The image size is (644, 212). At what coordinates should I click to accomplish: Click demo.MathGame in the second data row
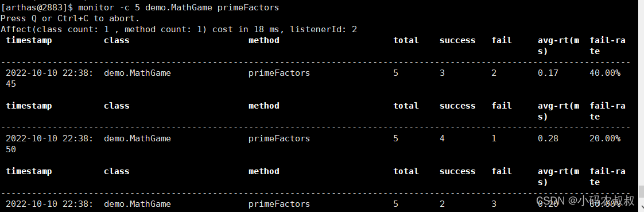pyautogui.click(x=137, y=138)
